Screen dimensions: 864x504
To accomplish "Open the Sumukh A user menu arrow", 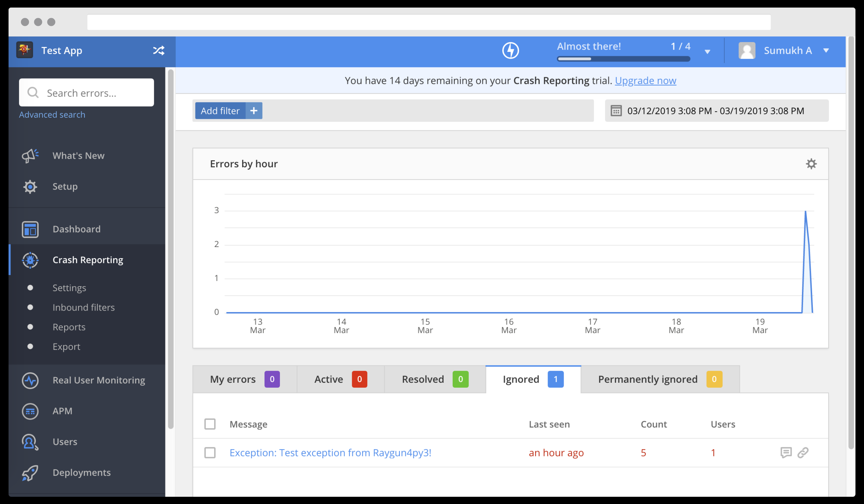I will pos(826,51).
